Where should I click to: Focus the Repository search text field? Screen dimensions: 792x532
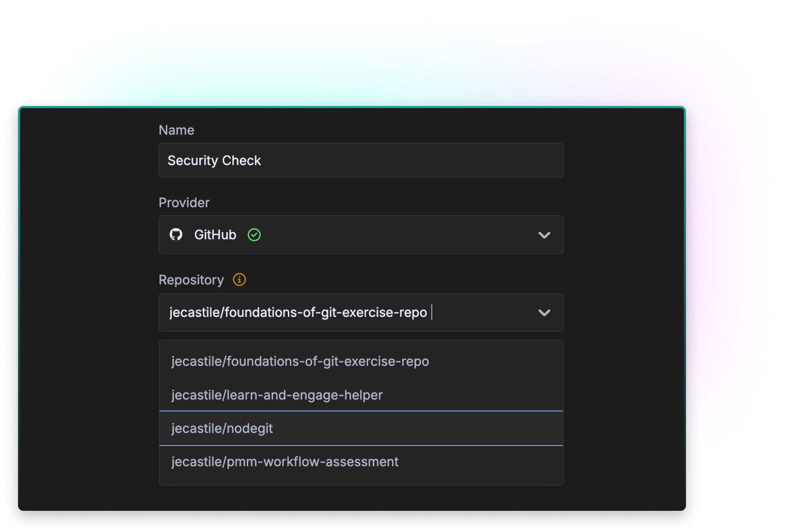477,313
